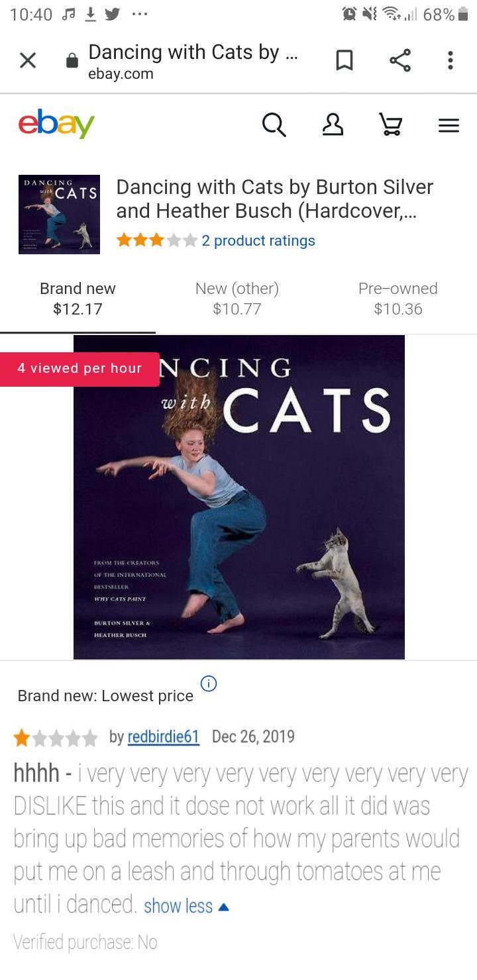Tap the bookmark icon in browser bar
Screen dimensions: 477x980
344,61
